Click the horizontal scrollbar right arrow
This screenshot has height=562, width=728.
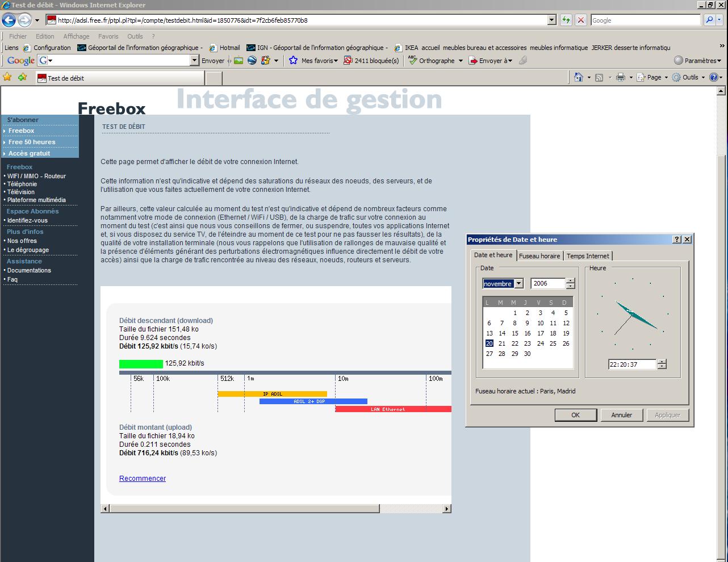(x=447, y=509)
